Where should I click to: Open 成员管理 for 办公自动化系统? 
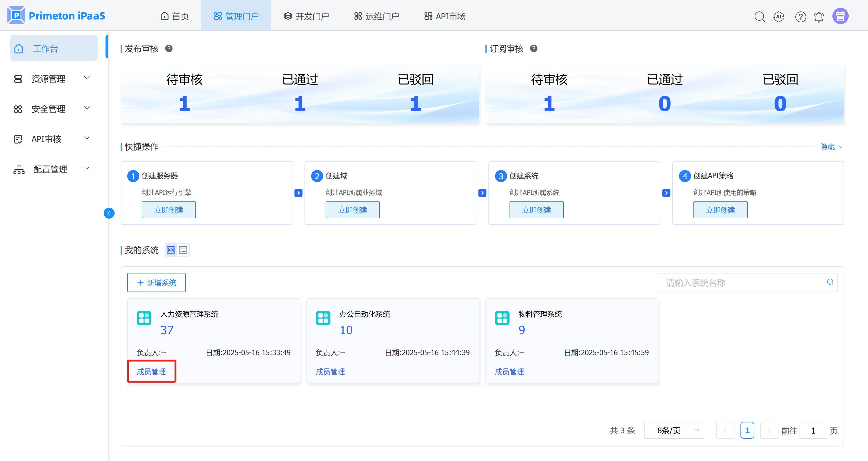coord(330,372)
